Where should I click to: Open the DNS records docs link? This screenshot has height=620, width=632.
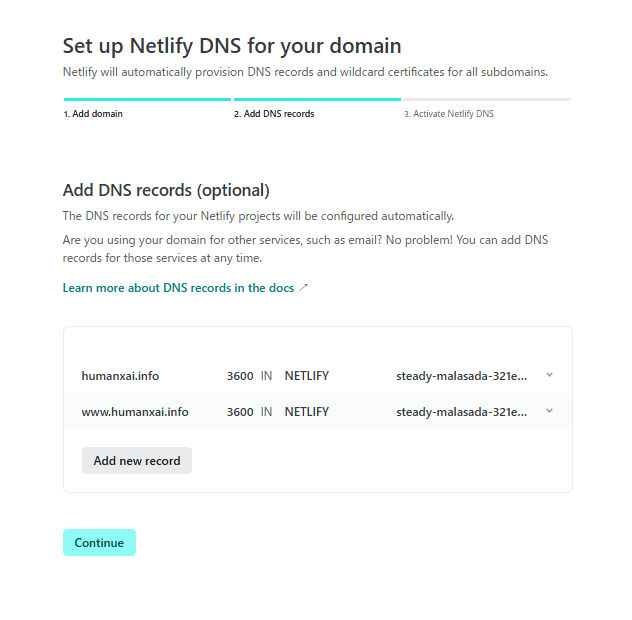[x=178, y=288]
